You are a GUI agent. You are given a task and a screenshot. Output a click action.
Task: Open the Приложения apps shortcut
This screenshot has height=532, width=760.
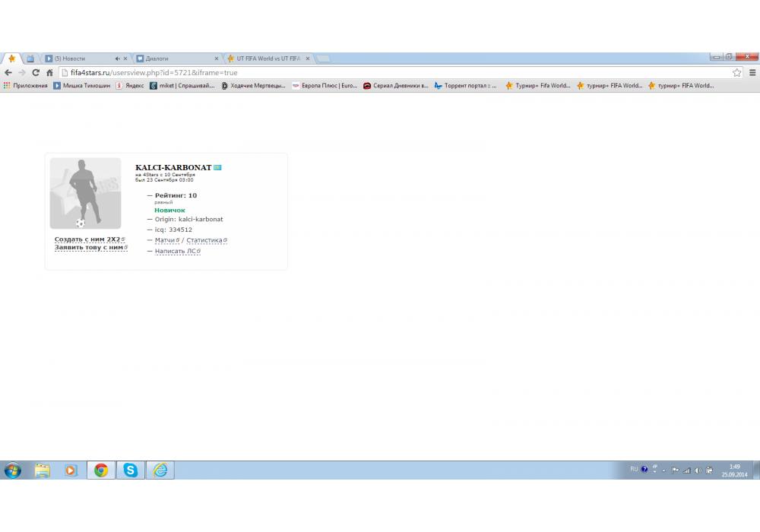26,86
